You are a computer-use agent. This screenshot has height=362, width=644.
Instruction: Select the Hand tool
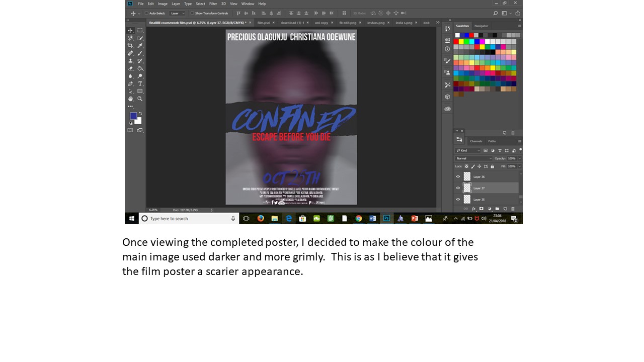(x=130, y=99)
